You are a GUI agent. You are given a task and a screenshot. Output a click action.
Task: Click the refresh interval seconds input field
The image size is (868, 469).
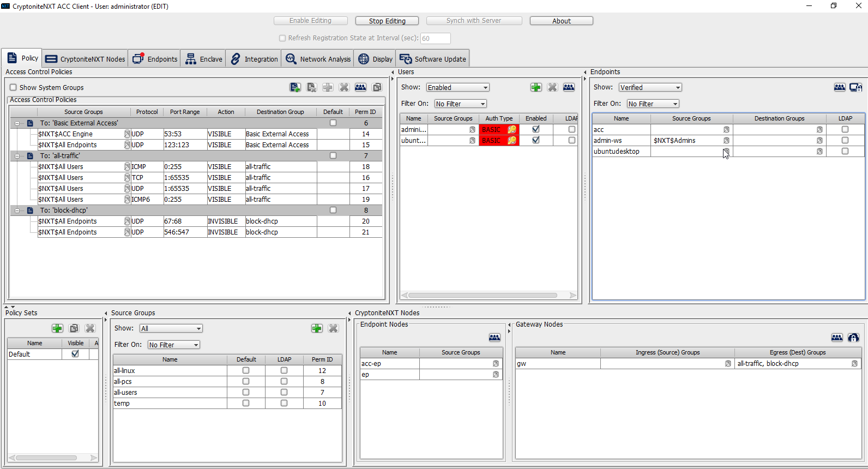435,38
